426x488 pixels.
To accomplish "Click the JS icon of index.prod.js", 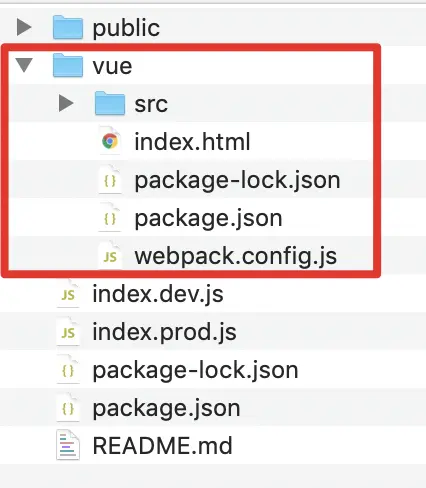I will [x=68, y=332].
